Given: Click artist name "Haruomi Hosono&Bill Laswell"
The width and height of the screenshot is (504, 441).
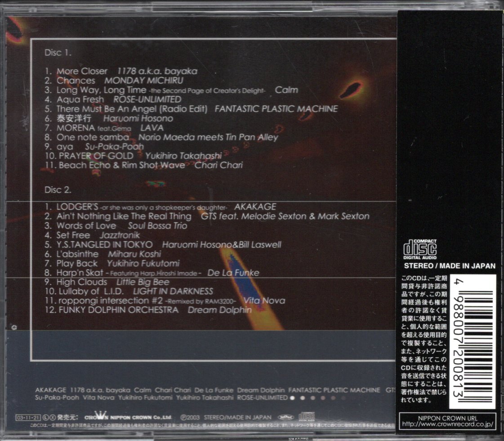Looking at the screenshot, I should pyautogui.click(x=222, y=245).
